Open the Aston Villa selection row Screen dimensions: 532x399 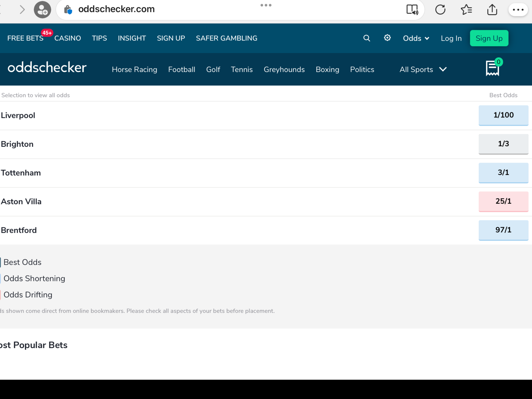click(x=266, y=202)
